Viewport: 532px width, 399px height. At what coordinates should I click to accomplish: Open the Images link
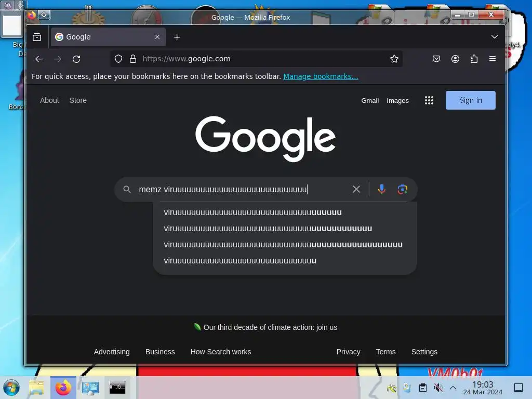pyautogui.click(x=397, y=100)
